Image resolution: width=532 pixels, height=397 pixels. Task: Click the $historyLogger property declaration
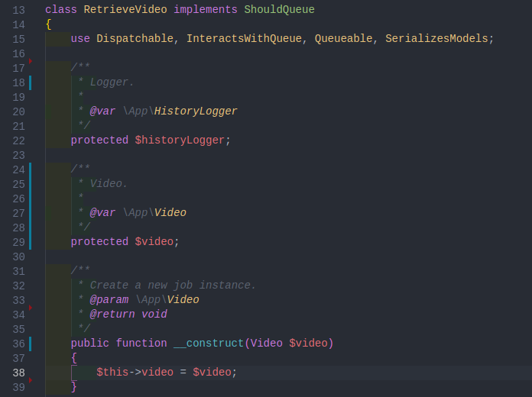[x=180, y=140]
